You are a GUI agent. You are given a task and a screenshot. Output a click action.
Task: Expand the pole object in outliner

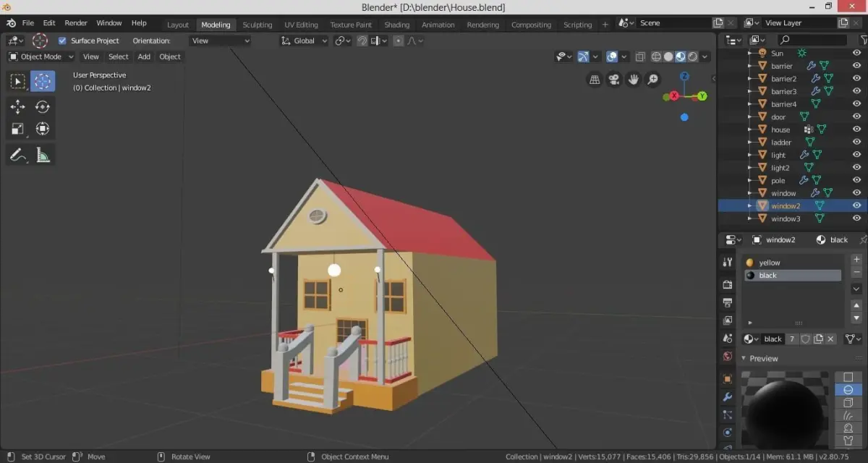pos(749,180)
